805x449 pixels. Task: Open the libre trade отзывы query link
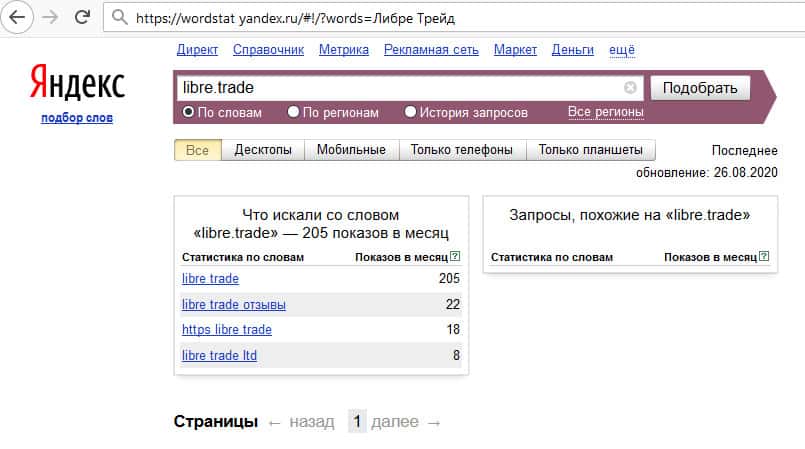point(233,304)
